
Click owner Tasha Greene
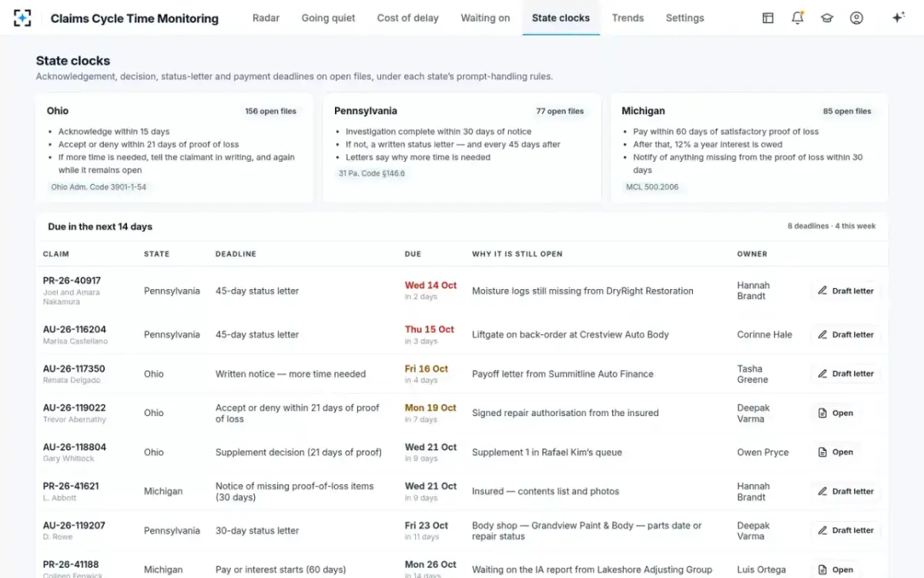click(752, 374)
